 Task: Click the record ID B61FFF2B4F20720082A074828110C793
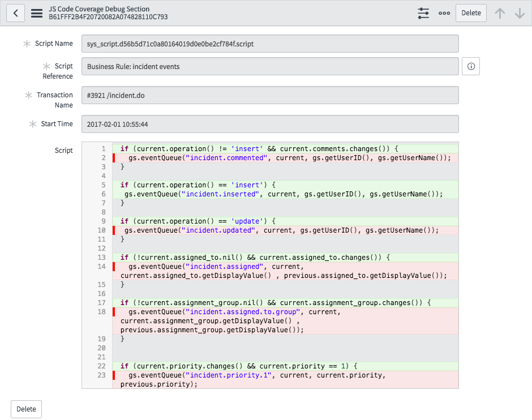108,17
